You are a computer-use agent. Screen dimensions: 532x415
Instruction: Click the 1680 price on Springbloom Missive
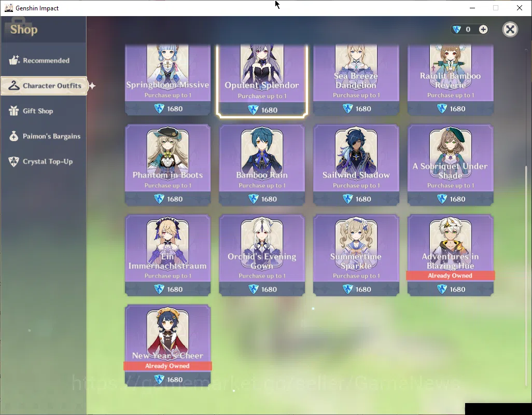click(x=175, y=109)
